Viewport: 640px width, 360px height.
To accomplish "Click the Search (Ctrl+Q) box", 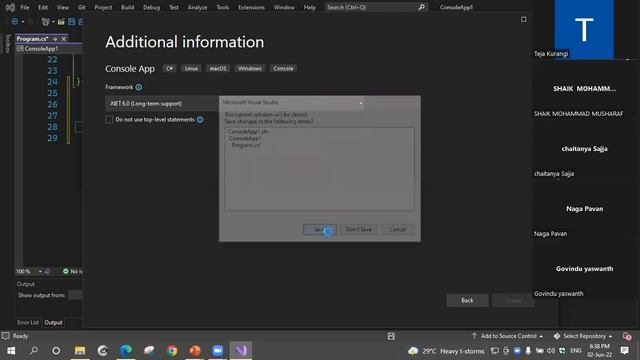I will tap(376, 7).
